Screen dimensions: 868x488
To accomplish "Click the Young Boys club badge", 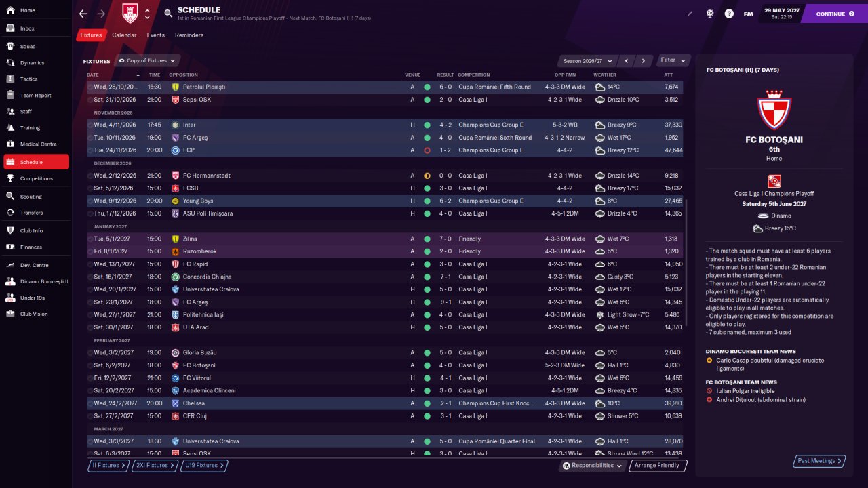I will 175,201.
